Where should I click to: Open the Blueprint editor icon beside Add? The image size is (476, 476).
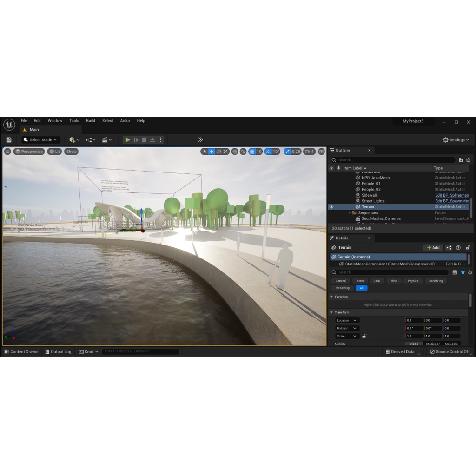449,248
